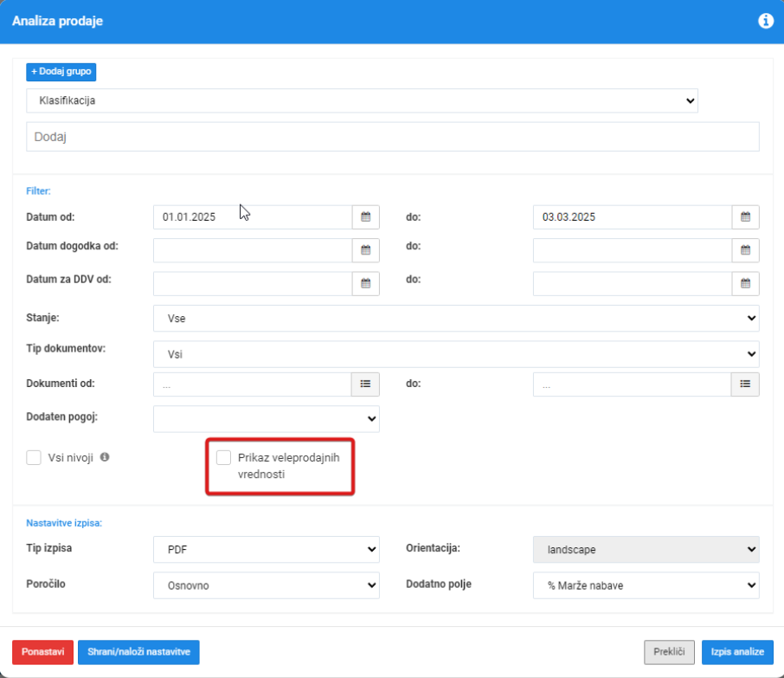Open calendar for Datum za DDV od
Image resolution: width=784 pixels, height=678 pixels.
click(365, 284)
